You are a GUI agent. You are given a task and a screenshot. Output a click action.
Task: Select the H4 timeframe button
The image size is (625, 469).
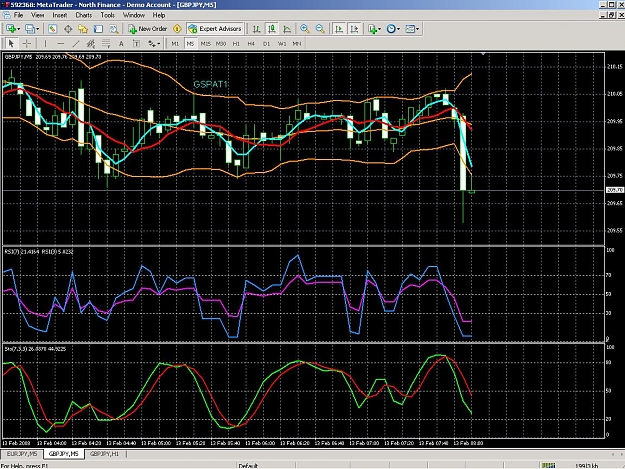(x=251, y=43)
